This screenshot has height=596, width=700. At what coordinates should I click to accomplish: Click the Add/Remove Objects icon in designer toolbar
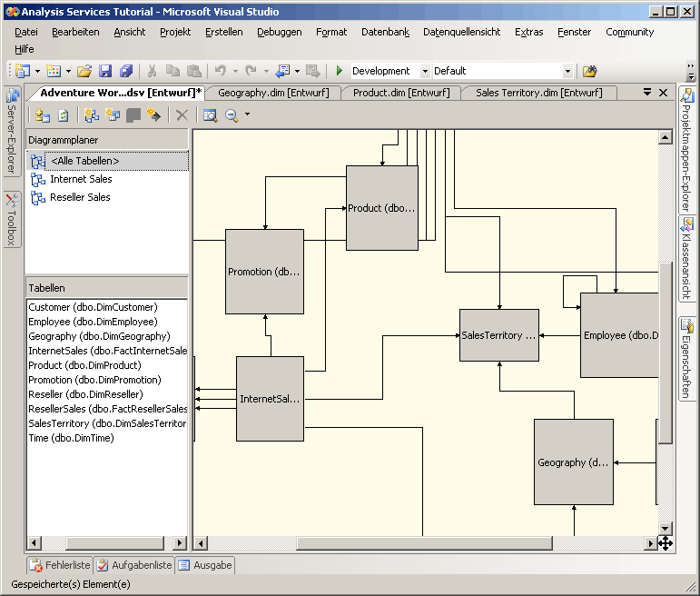click(x=41, y=115)
